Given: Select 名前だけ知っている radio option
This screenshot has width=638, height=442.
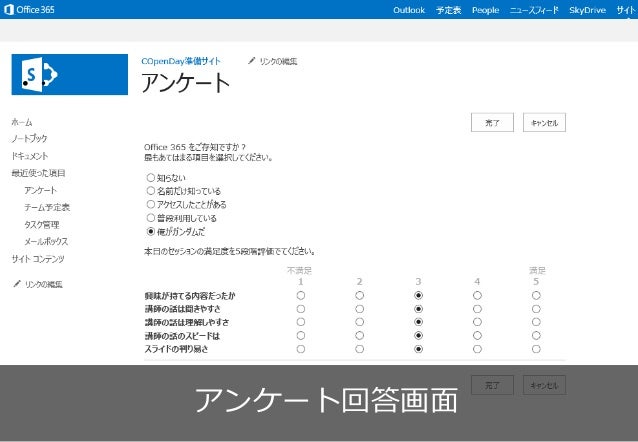Looking at the screenshot, I should (151, 190).
